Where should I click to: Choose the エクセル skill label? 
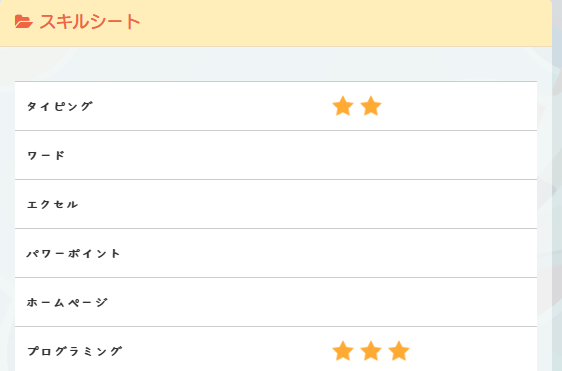click(53, 204)
